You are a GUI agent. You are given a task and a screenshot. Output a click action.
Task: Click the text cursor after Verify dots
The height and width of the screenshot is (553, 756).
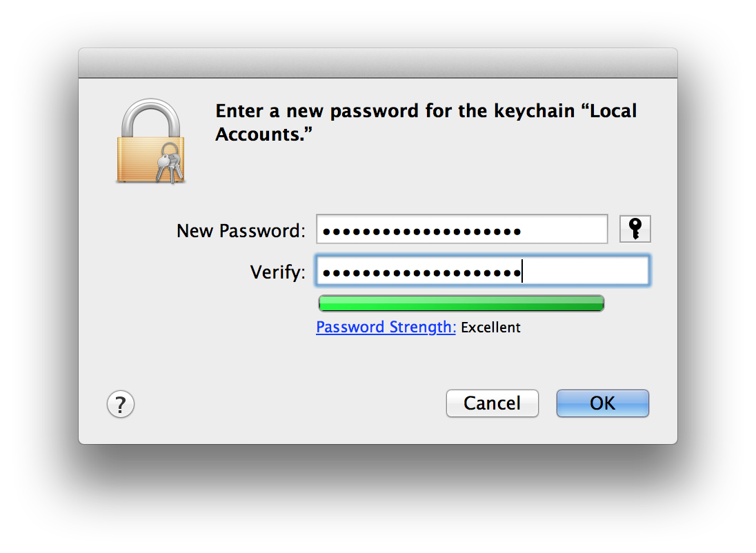[x=522, y=272]
